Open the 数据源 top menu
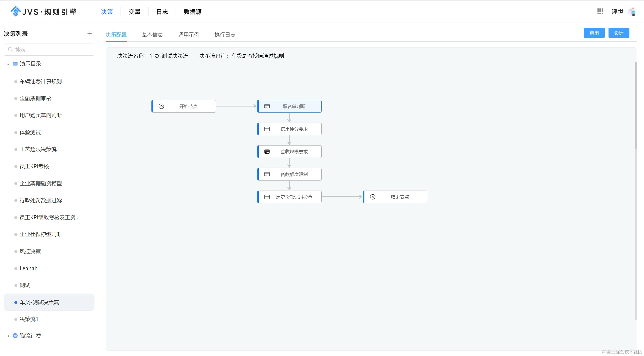 coord(193,12)
